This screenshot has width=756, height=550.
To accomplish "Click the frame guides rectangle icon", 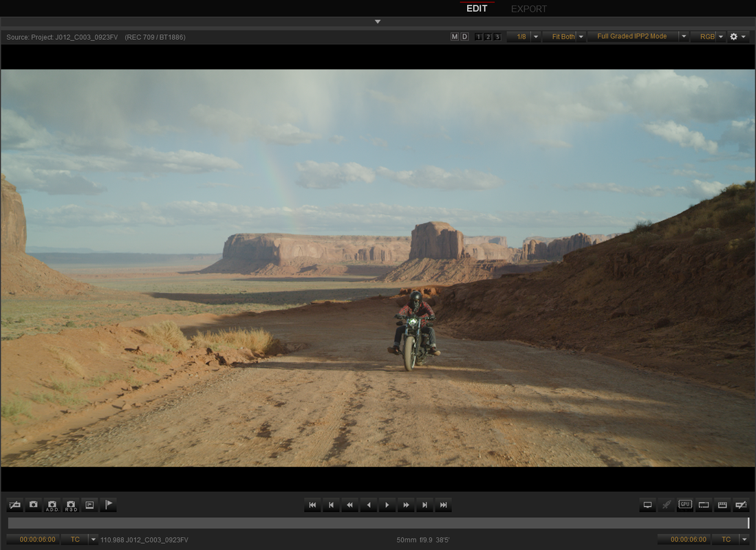I will (x=704, y=505).
